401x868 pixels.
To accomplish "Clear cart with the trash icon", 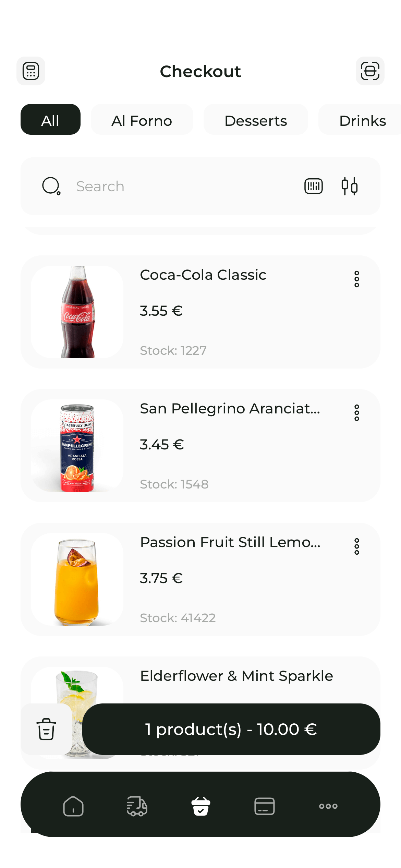I will point(46,729).
